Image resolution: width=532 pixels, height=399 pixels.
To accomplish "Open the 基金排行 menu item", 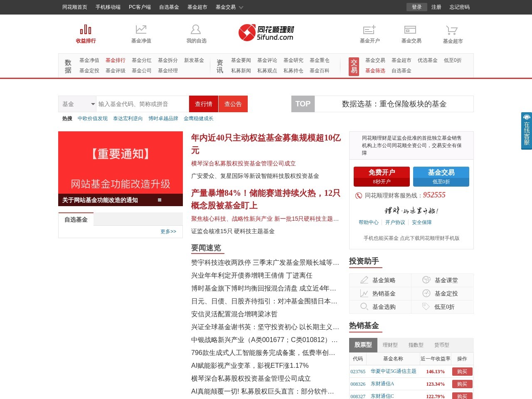I will (115, 60).
